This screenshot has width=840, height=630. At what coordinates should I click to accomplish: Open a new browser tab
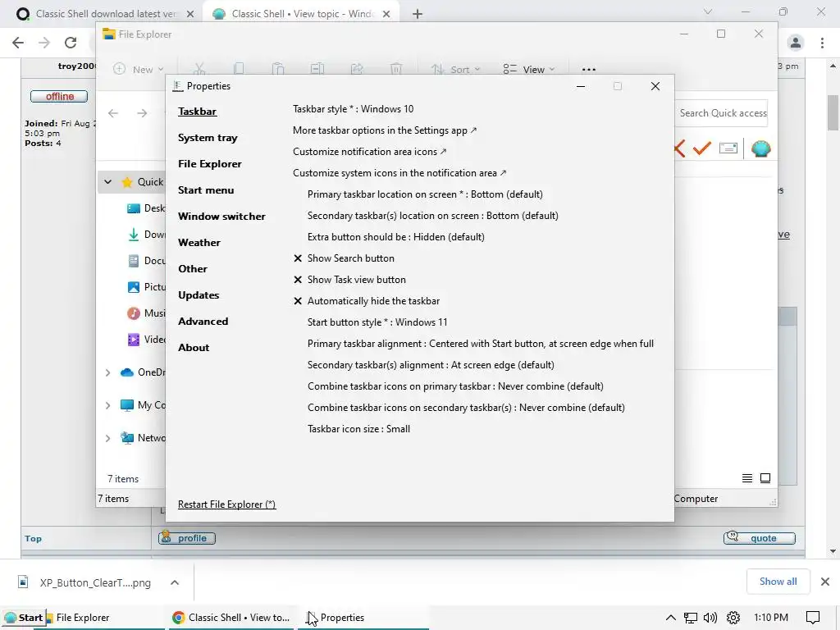(x=418, y=14)
